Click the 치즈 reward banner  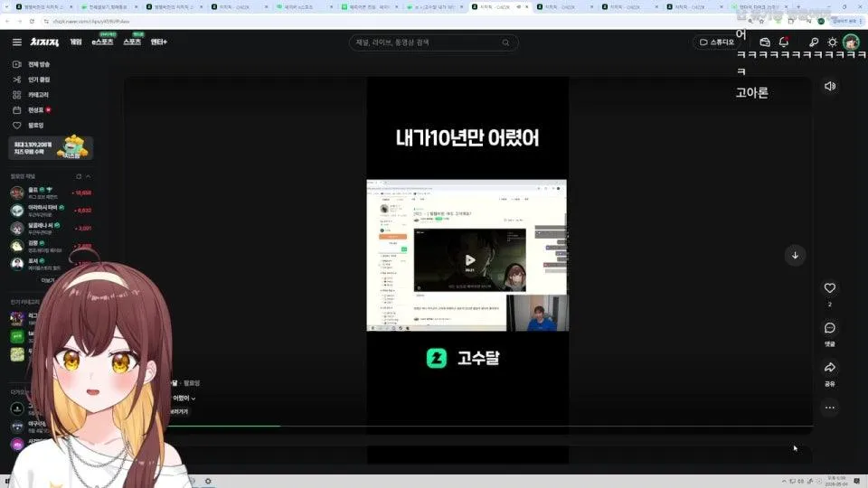click(51, 147)
